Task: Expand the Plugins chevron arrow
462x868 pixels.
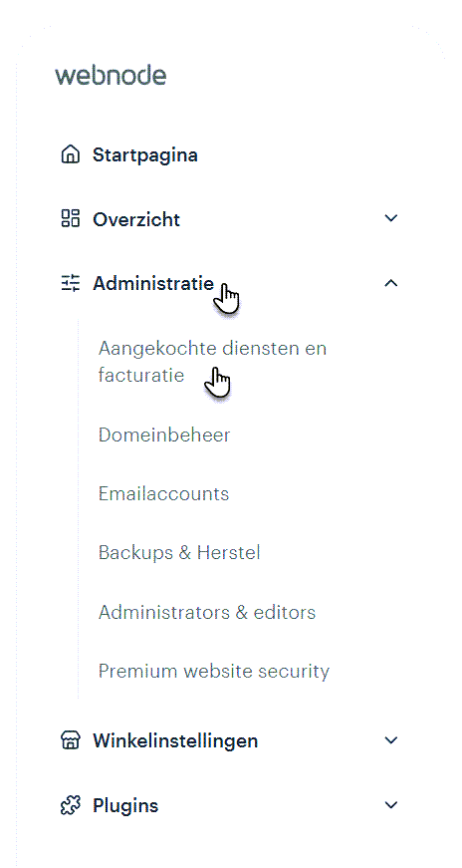Action: [391, 805]
